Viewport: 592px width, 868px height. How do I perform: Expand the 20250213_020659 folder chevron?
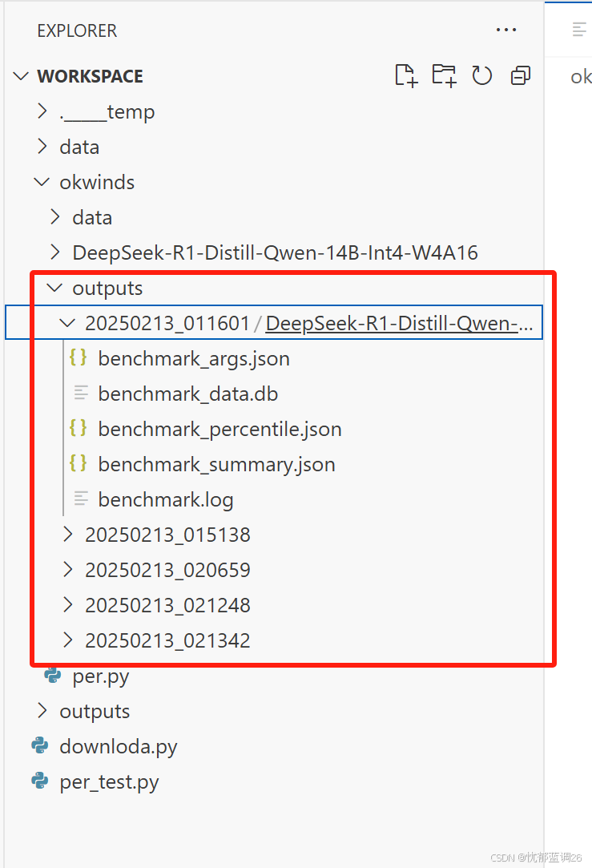pos(68,570)
